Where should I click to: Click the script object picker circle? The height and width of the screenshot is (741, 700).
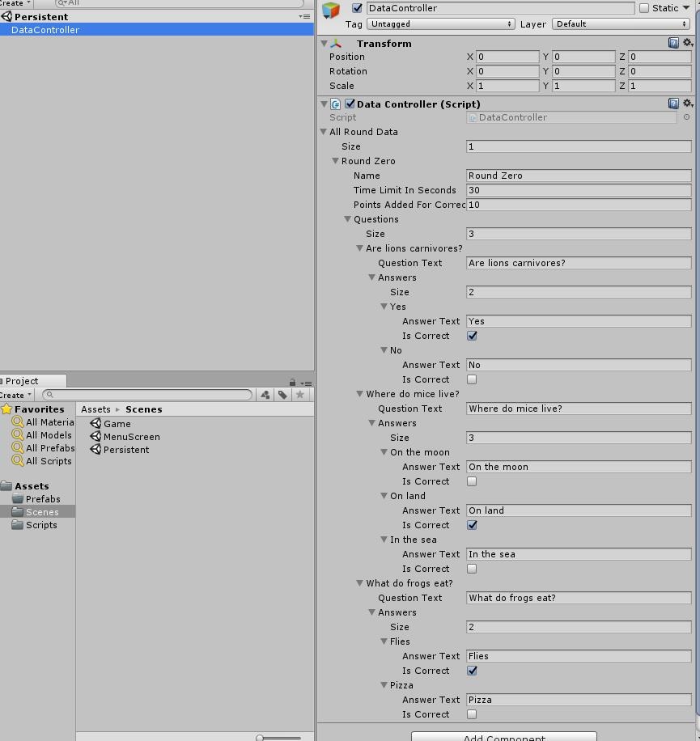pyautogui.click(x=686, y=117)
